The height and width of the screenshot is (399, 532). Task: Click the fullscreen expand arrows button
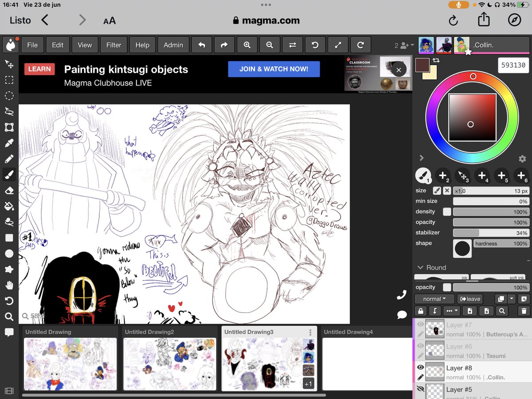(338, 45)
